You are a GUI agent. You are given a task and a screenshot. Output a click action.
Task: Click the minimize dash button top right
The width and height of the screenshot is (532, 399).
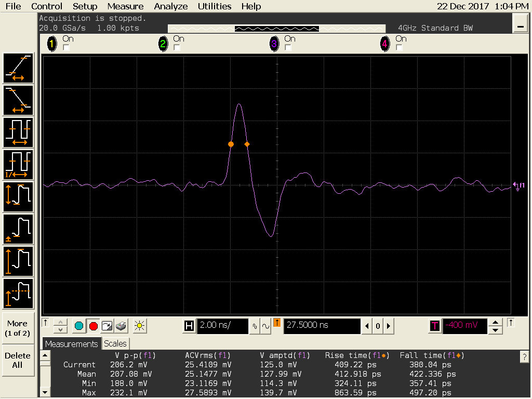[520, 23]
